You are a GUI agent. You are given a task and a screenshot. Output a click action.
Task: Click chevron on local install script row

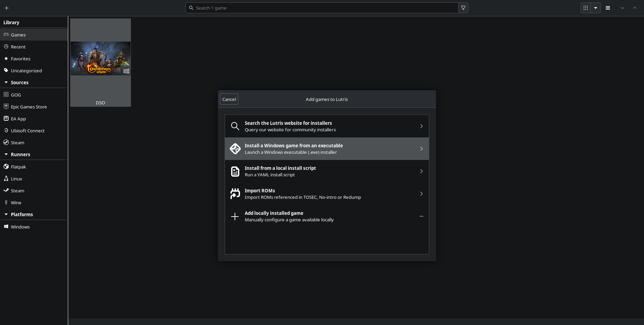point(421,171)
